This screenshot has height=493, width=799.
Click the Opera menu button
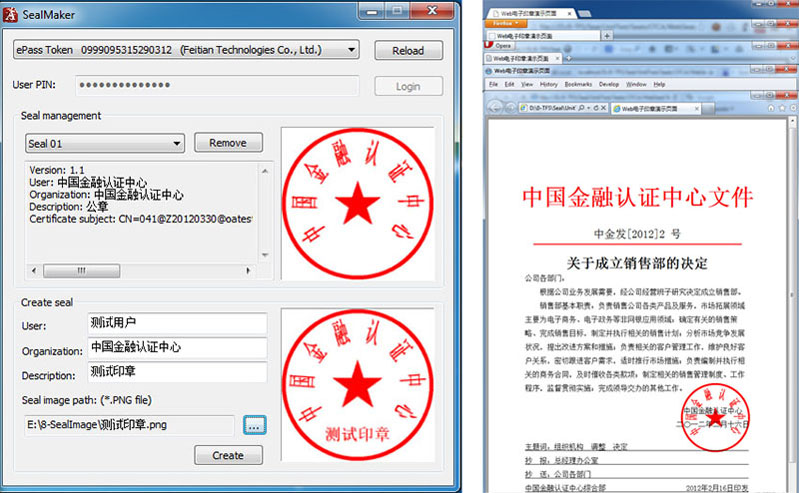point(499,45)
